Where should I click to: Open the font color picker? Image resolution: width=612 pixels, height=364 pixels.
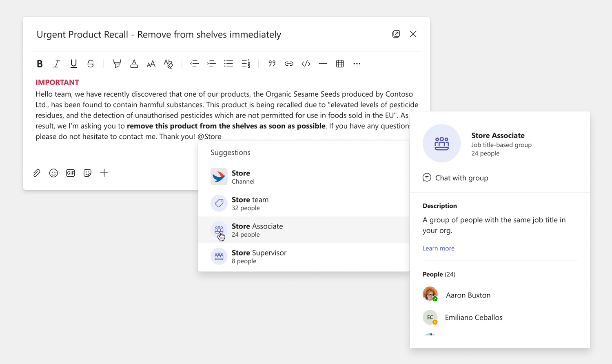pyautogui.click(x=134, y=64)
